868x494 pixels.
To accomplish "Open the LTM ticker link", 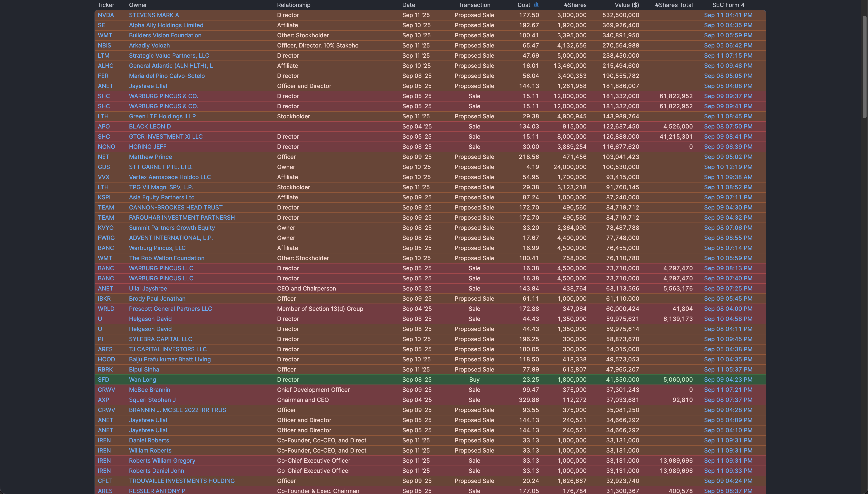I will pos(103,56).
